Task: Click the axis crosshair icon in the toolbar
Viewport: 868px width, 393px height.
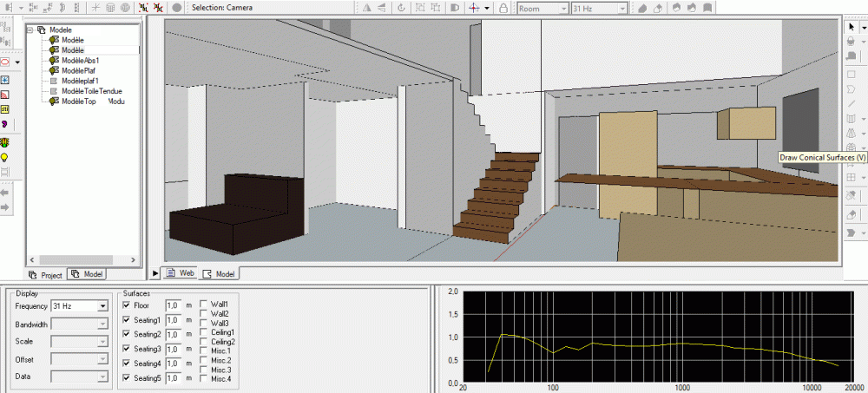Action: [474, 8]
